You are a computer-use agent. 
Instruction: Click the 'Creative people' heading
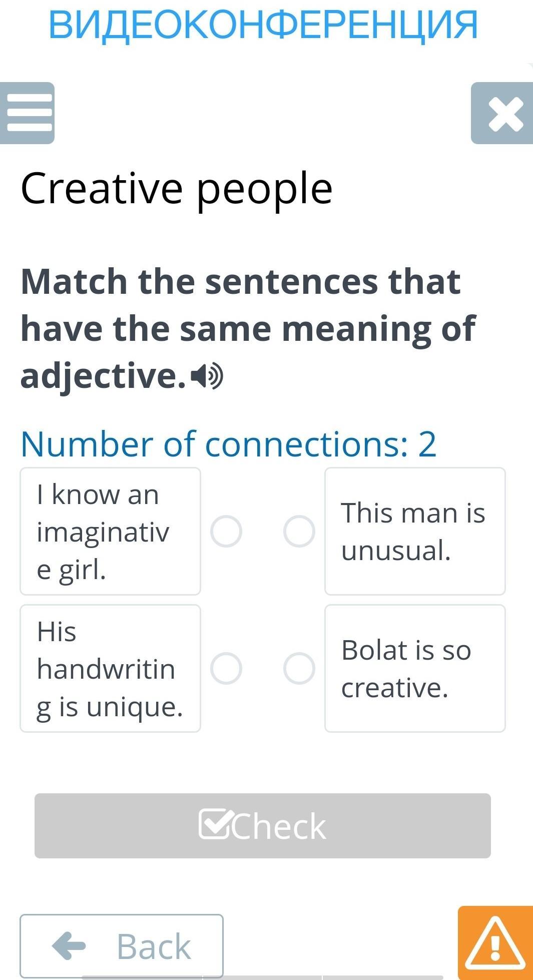pos(176,189)
